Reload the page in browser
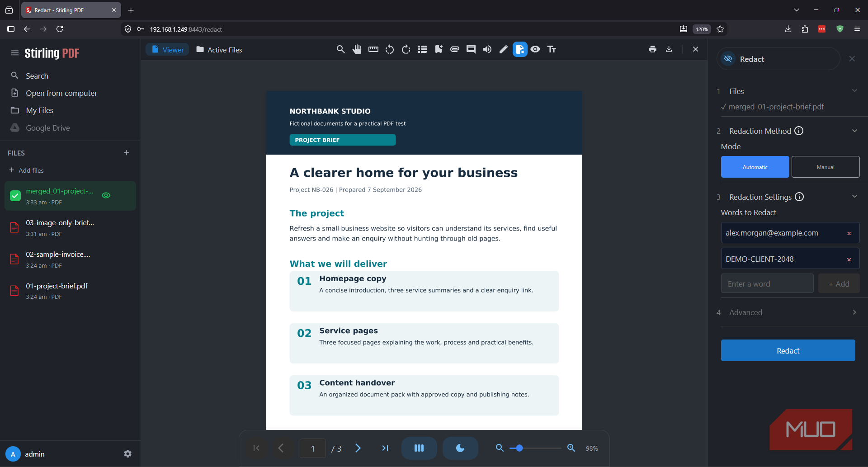The image size is (868, 467). coord(60,29)
